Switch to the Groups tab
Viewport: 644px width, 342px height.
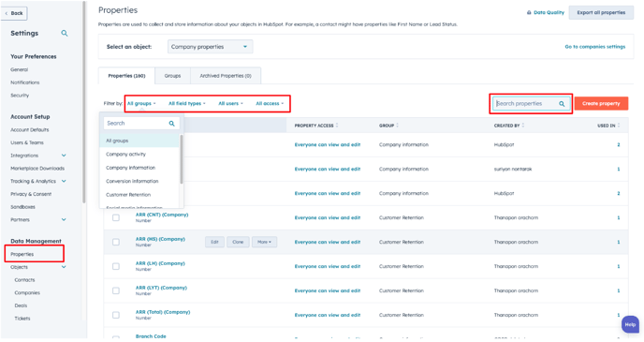[x=172, y=76]
